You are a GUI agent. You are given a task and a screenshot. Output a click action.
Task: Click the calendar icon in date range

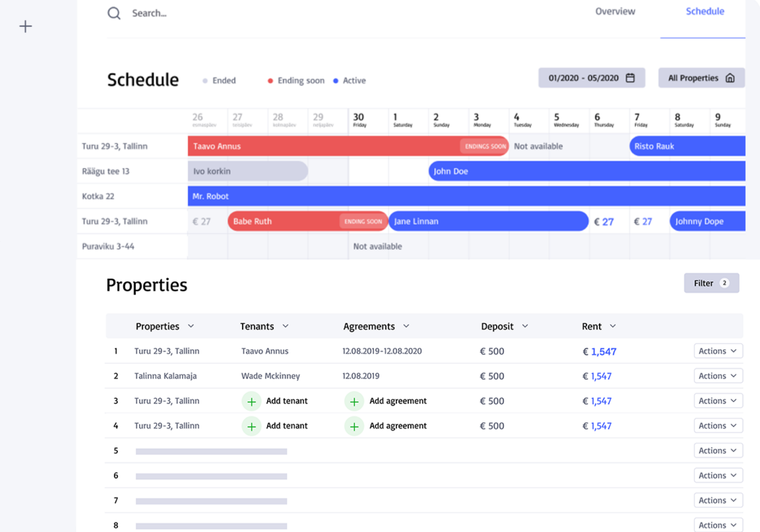click(630, 78)
